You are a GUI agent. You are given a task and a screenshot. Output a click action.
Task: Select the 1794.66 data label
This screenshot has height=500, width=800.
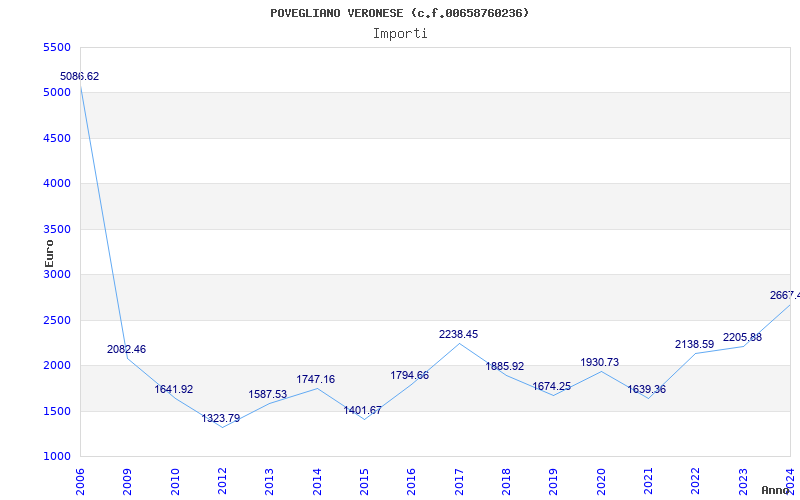[410, 376]
